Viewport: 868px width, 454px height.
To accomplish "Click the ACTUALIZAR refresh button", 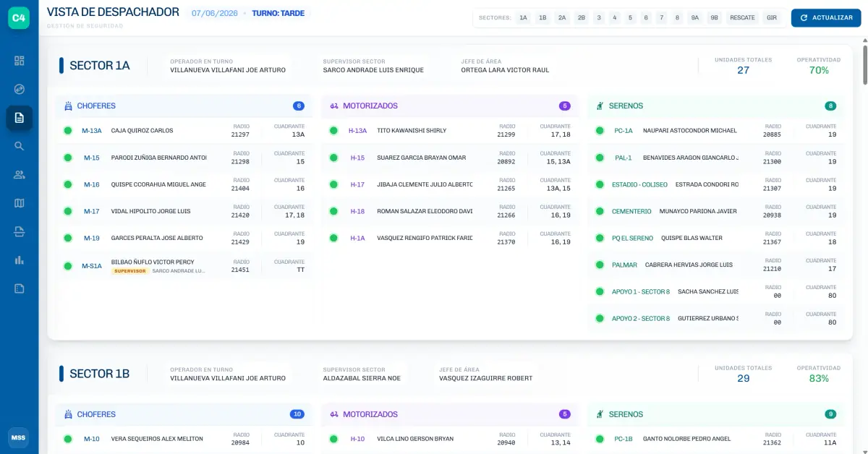I will pyautogui.click(x=826, y=17).
